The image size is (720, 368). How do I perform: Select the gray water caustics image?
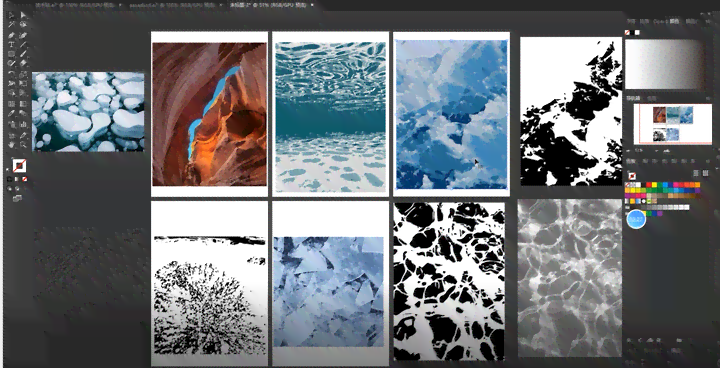click(569, 277)
